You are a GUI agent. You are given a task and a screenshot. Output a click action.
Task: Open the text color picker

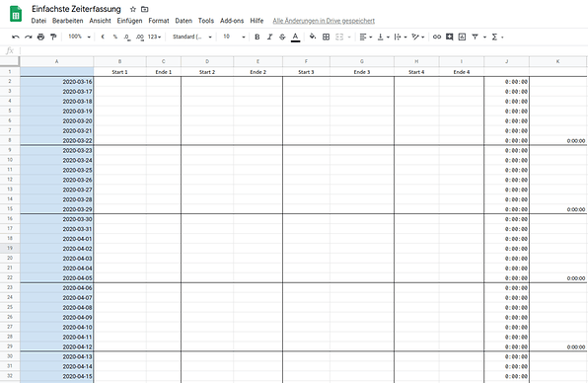point(296,37)
